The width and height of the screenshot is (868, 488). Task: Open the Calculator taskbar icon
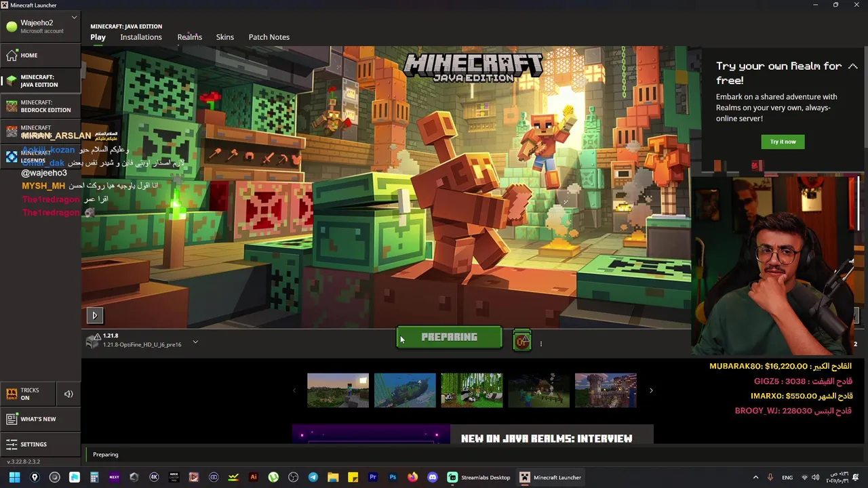point(94,477)
